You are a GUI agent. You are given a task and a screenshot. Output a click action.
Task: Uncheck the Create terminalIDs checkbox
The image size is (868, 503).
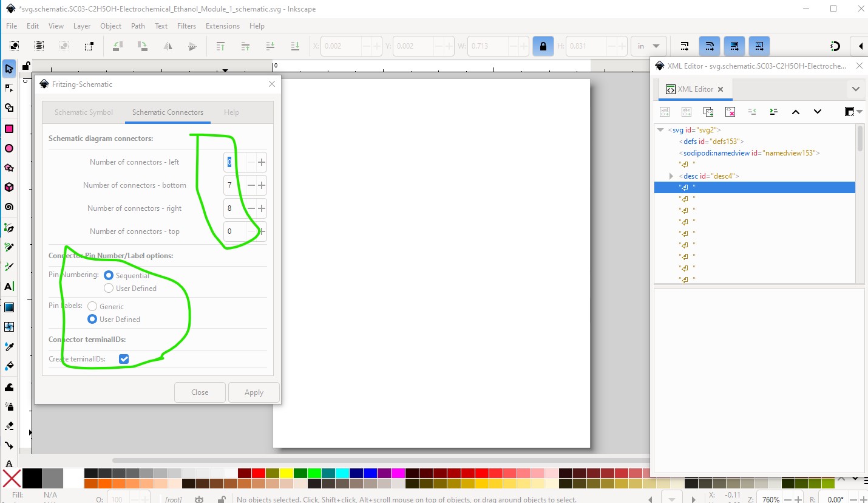tap(124, 359)
